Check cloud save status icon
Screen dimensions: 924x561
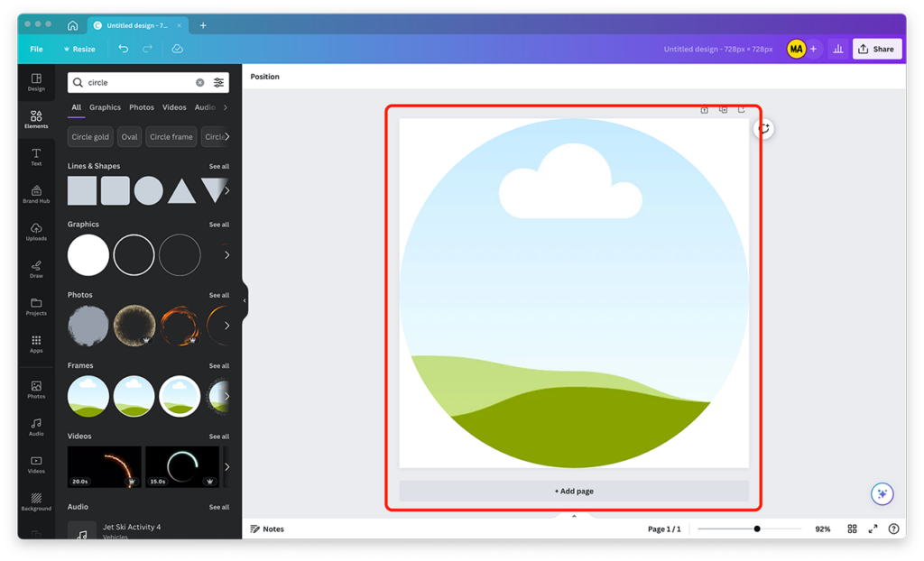pos(177,49)
